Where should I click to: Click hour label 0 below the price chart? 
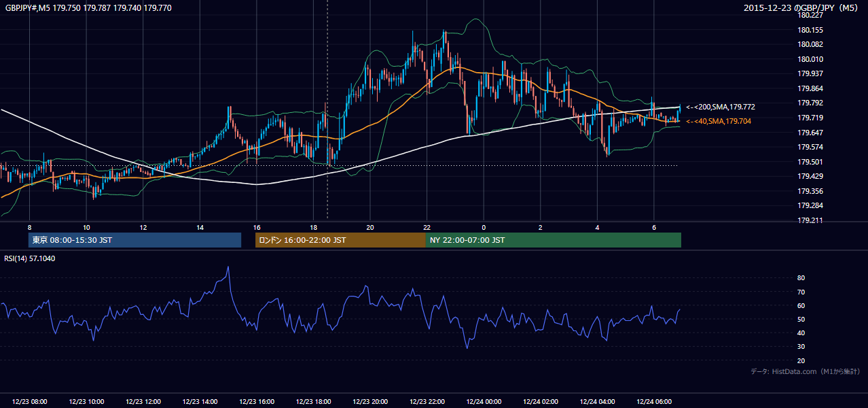click(484, 226)
